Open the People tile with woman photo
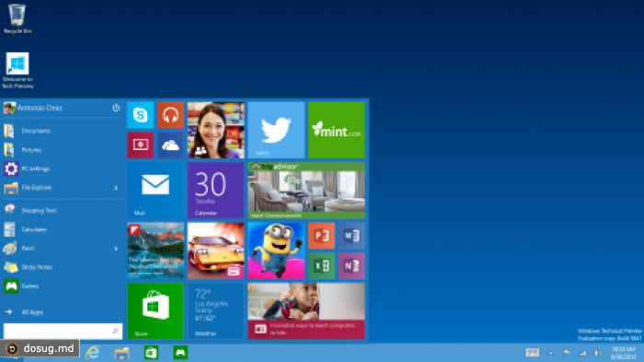Image resolution: width=644 pixels, height=362 pixels. 216,130
